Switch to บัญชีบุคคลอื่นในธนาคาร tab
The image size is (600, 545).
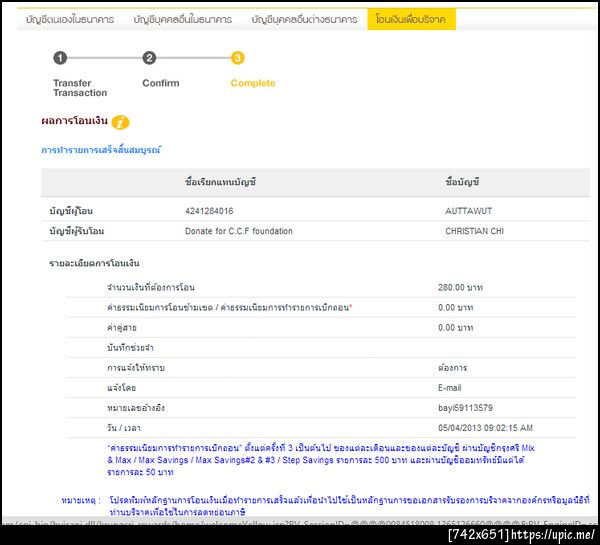[183, 19]
